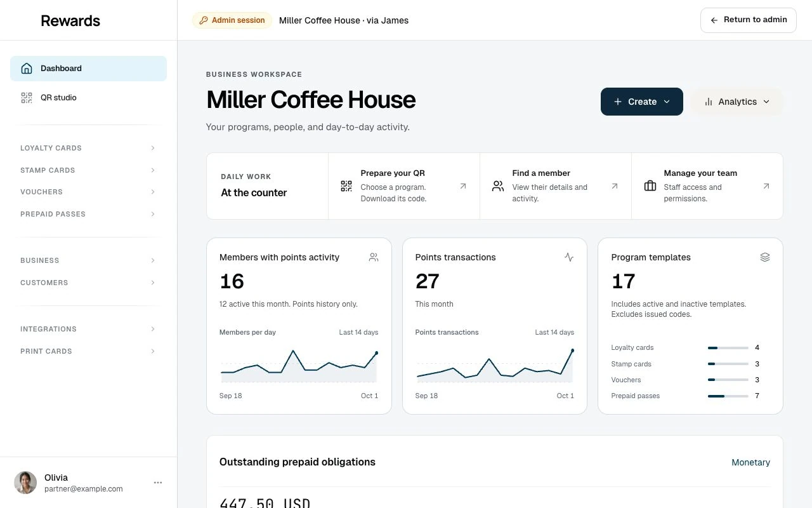Expand the Prepaid Passes sidebar section

point(88,214)
